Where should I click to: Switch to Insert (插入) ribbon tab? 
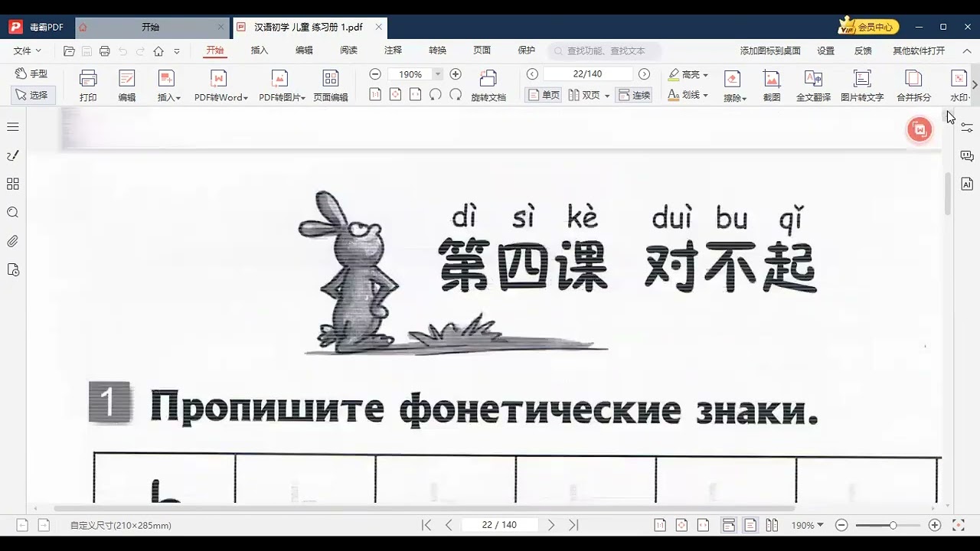click(x=260, y=51)
